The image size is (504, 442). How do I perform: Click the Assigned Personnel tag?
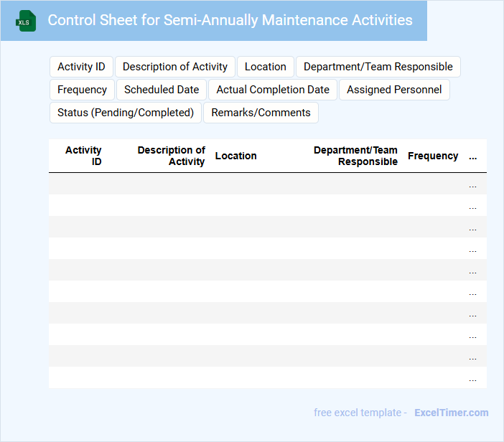pos(394,90)
